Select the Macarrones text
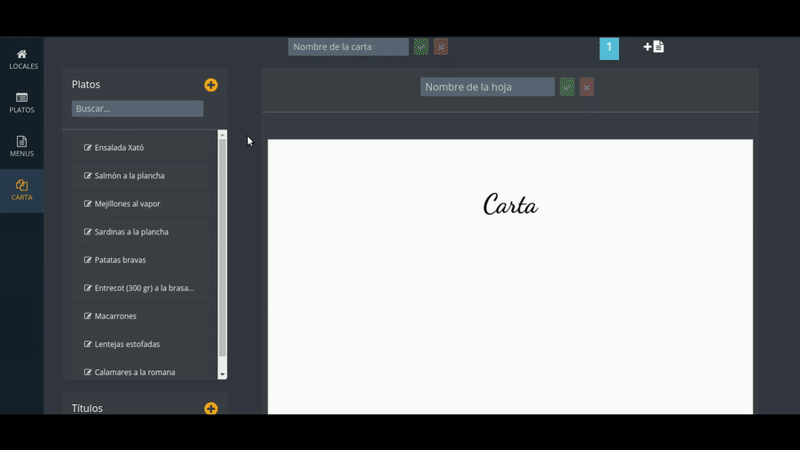Viewport: 800px width, 450px height. coord(116,316)
